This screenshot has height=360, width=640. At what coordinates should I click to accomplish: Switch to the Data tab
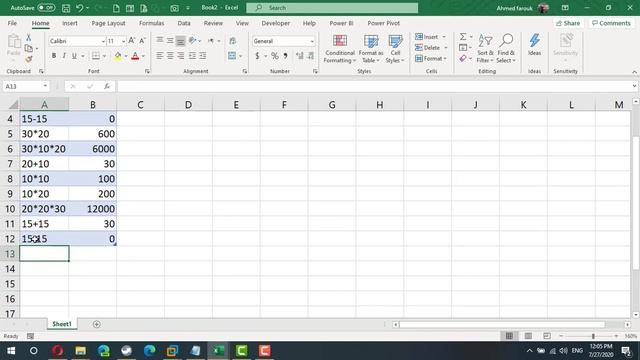coord(184,23)
